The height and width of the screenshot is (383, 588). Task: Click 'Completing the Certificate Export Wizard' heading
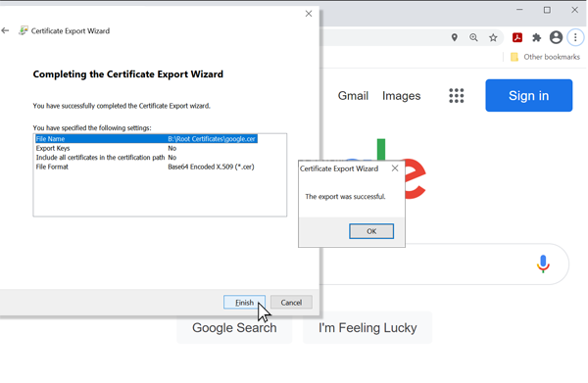127,74
